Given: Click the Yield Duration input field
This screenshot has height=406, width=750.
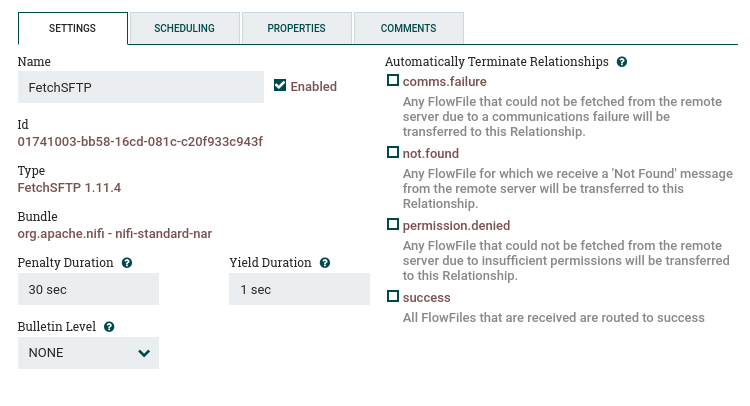Looking at the screenshot, I should pos(300,289).
